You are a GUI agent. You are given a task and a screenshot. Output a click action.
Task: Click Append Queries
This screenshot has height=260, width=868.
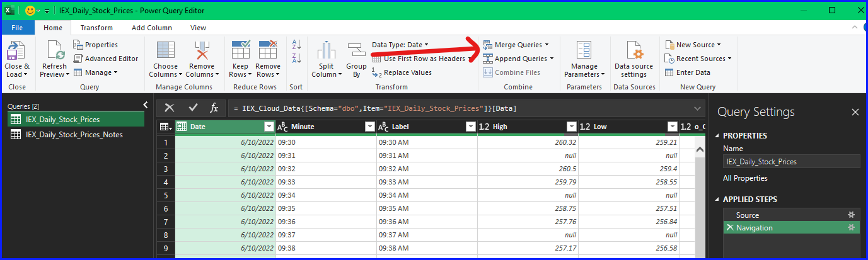(518, 59)
